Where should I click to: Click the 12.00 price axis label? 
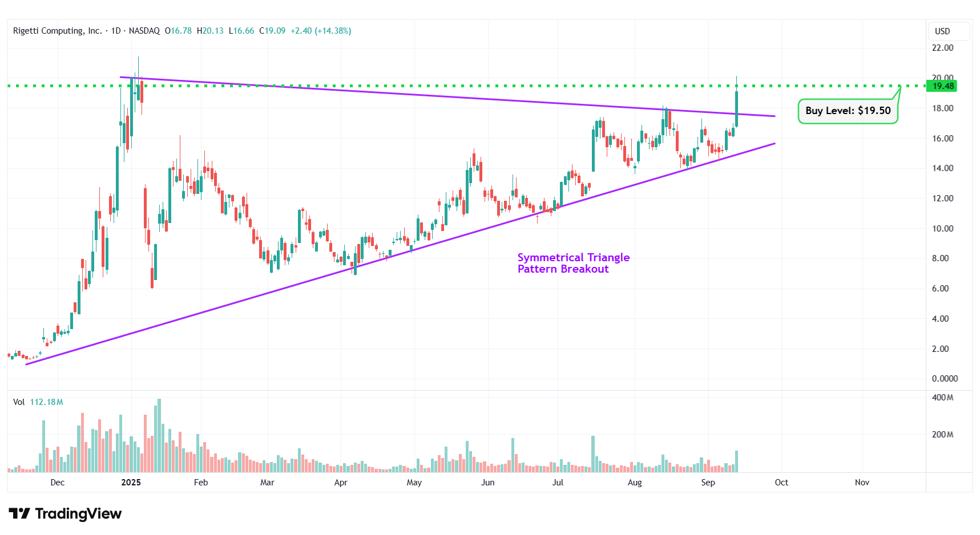[943, 198]
